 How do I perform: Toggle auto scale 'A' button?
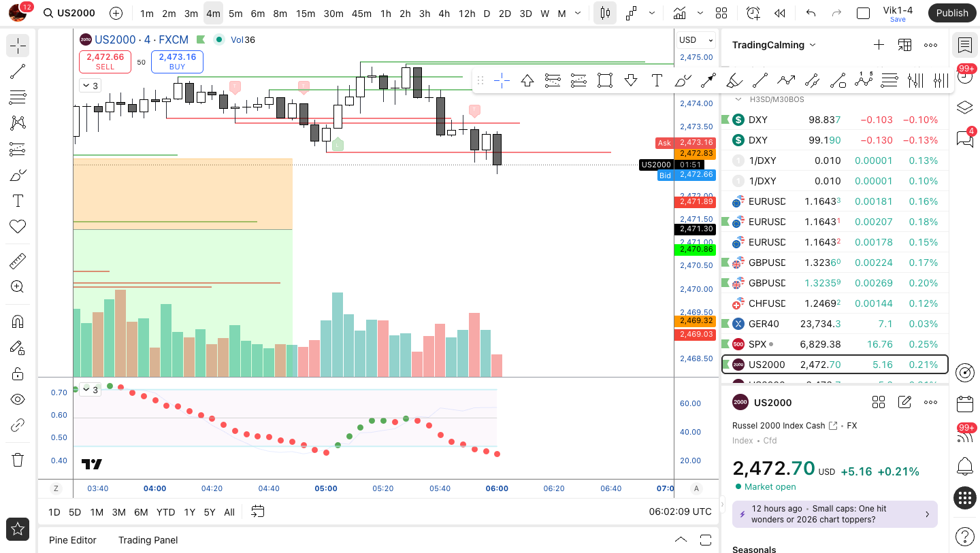[x=696, y=488]
